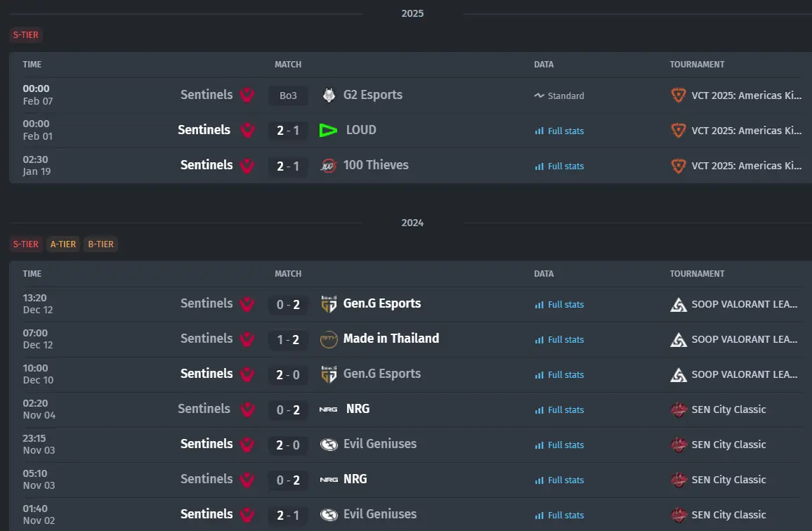Screen dimensions: 812x531
Task: Click SOOP league icon in the Made in Thailand row
Action: coord(679,340)
